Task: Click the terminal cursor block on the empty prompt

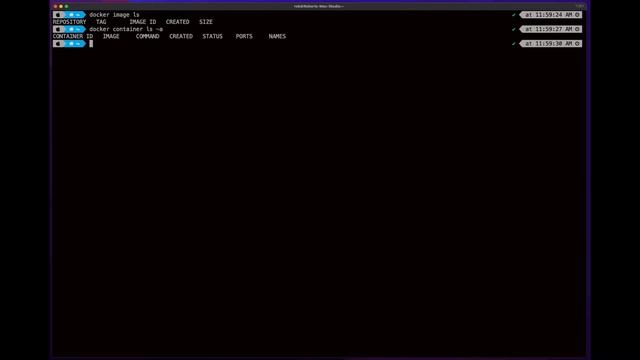Action: pos(91,44)
